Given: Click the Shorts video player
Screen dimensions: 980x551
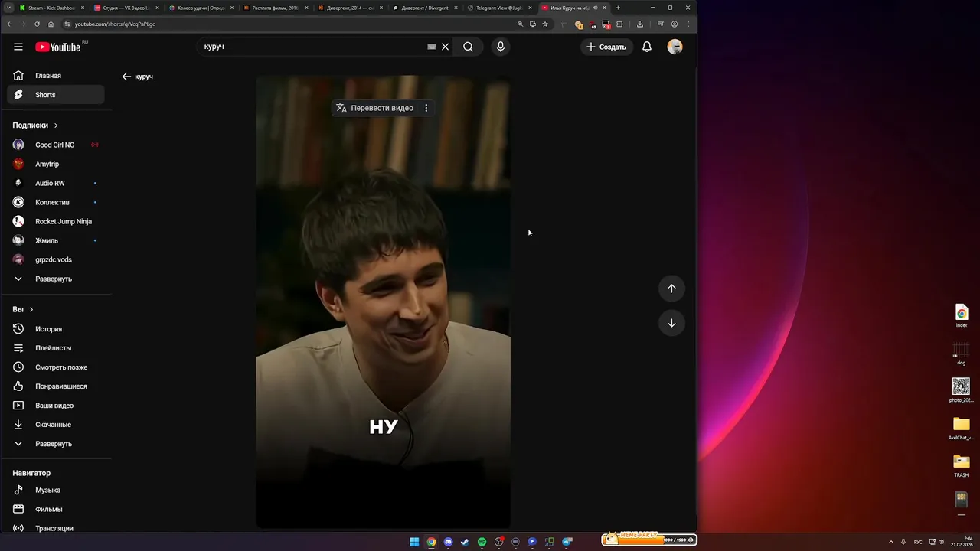Looking at the screenshot, I should click(x=383, y=302).
